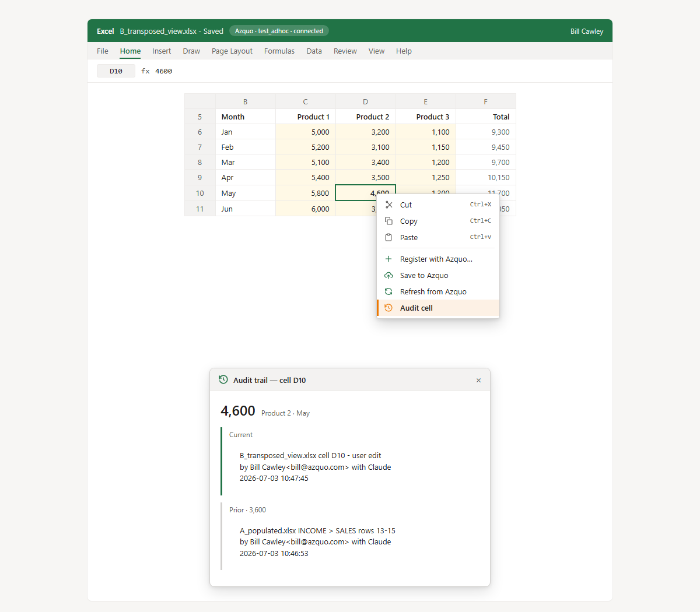Select column F header

[486, 101]
